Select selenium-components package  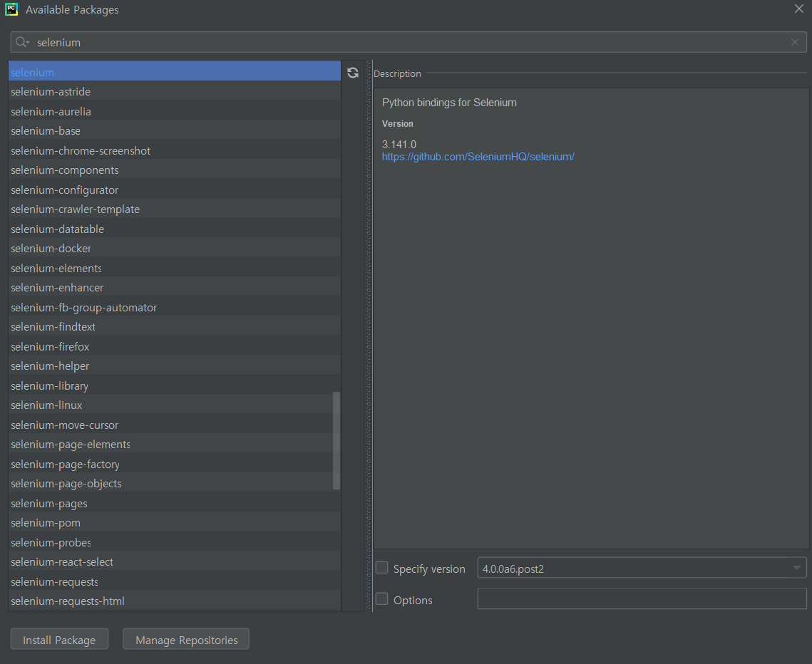pyautogui.click(x=175, y=170)
